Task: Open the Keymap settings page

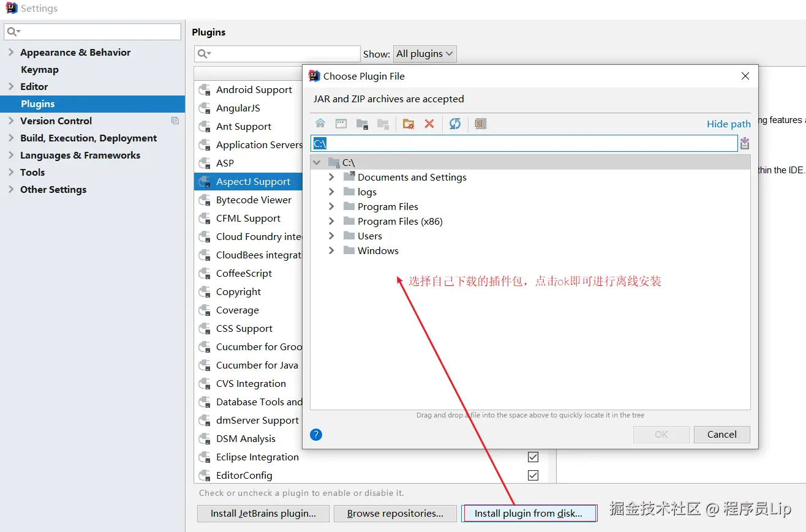Action: (40, 69)
